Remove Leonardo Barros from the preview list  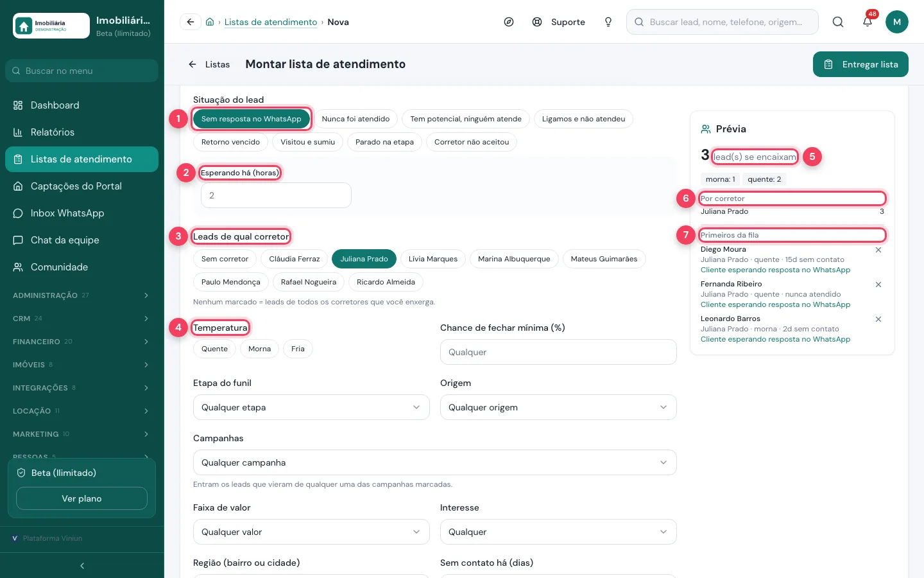tap(878, 319)
